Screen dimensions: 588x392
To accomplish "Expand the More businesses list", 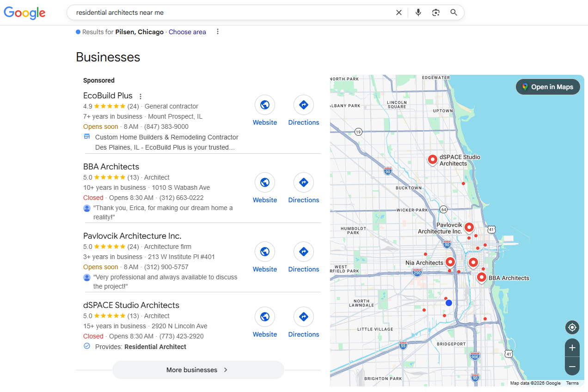I will click(198, 370).
